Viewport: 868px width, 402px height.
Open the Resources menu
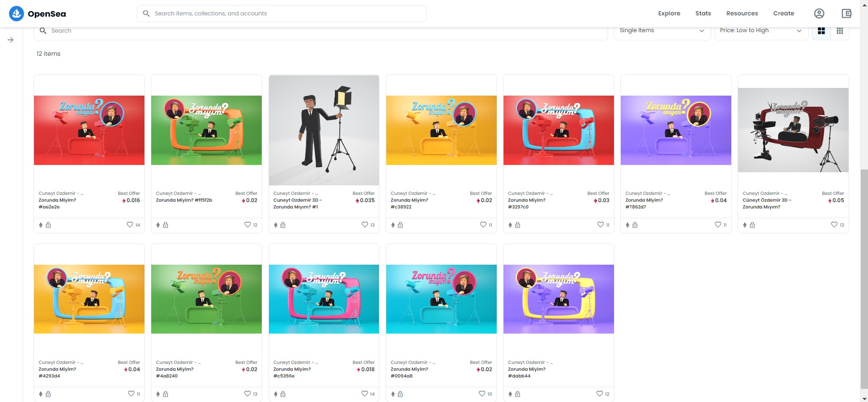pyautogui.click(x=742, y=14)
